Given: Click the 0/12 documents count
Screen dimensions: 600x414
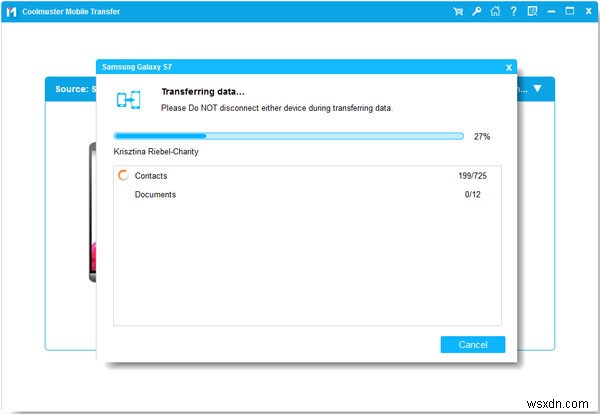Looking at the screenshot, I should (x=472, y=194).
